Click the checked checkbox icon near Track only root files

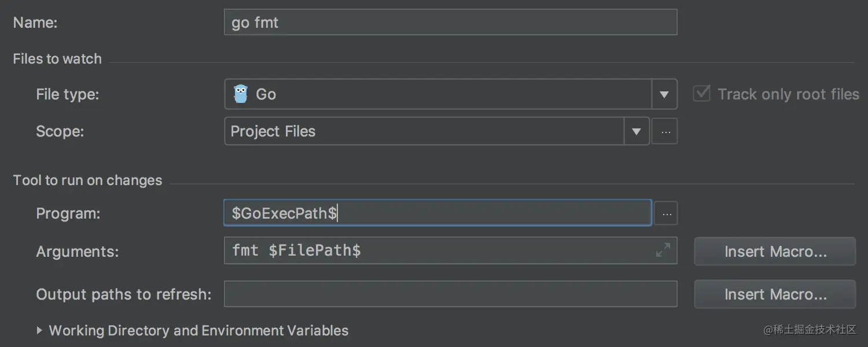pyautogui.click(x=701, y=93)
